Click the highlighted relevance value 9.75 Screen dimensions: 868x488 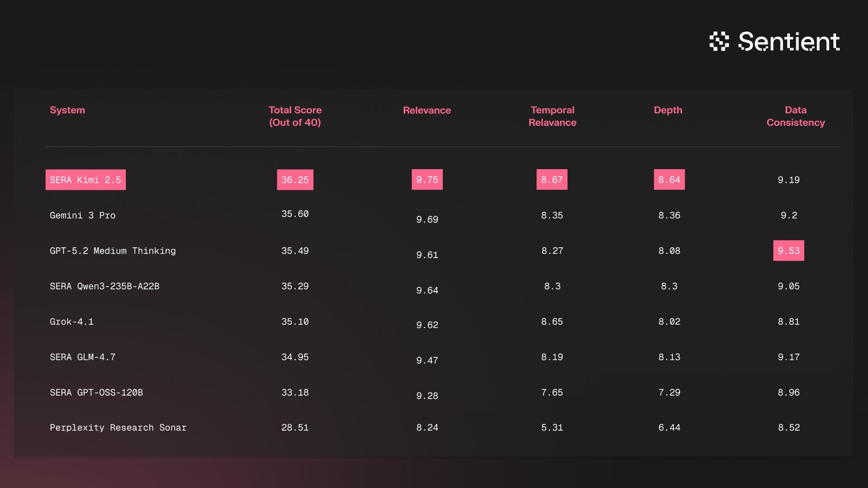coord(427,180)
